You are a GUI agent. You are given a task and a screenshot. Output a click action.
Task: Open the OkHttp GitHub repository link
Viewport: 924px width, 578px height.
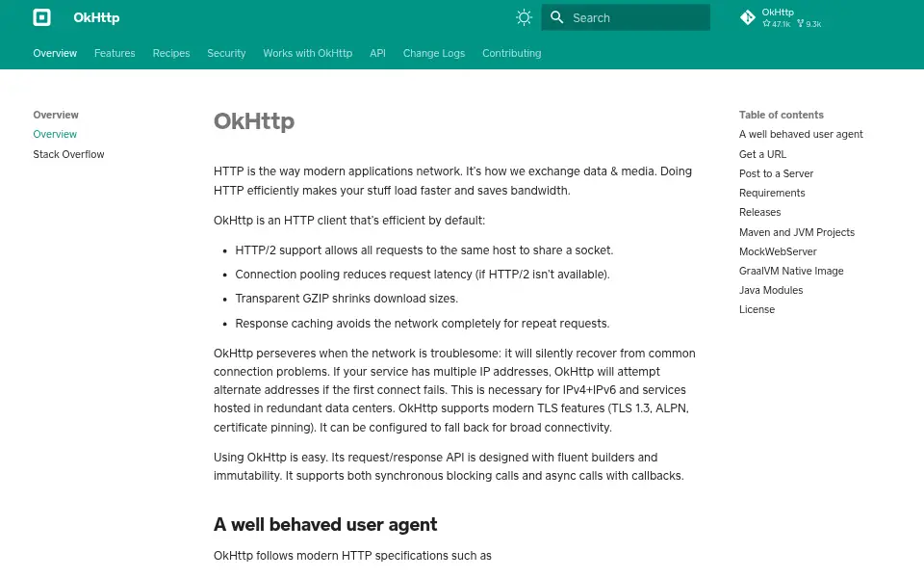781,17
